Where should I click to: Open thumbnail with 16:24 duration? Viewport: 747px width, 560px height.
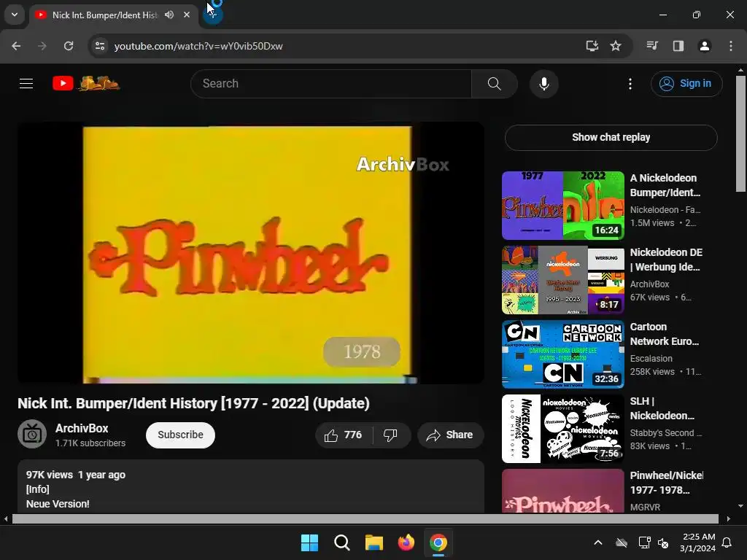562,206
